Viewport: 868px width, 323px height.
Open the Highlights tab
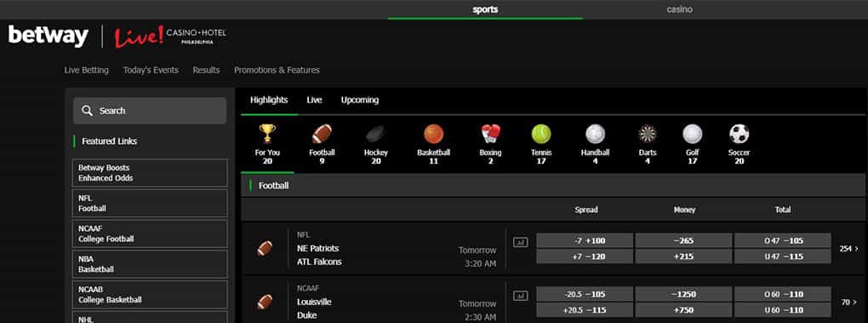pyautogui.click(x=269, y=101)
